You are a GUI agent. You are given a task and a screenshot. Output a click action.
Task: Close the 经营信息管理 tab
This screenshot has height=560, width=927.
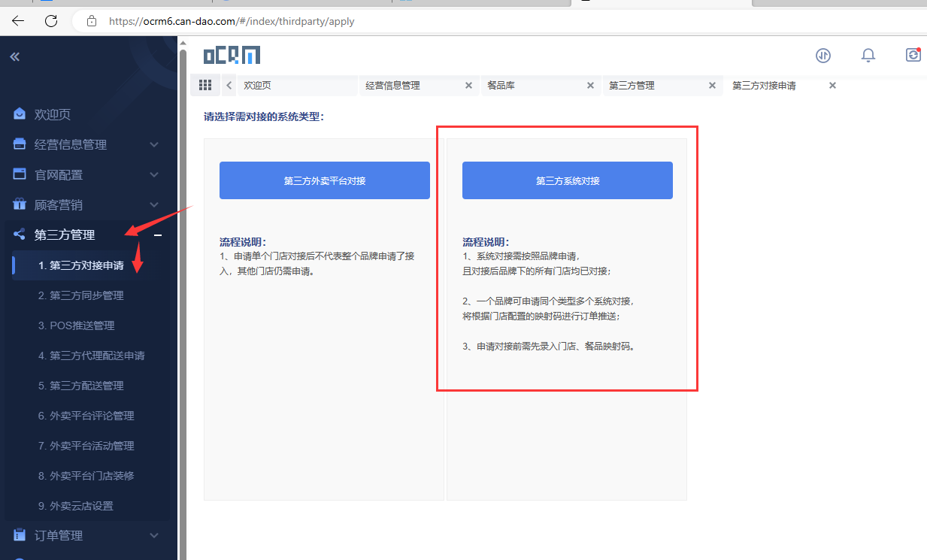coord(468,86)
